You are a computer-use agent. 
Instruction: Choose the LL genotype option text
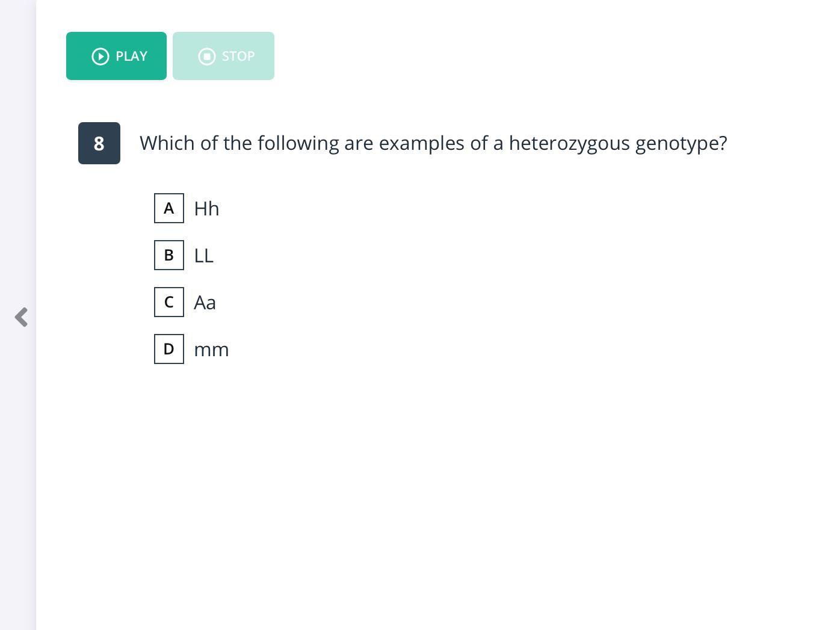[x=203, y=256]
